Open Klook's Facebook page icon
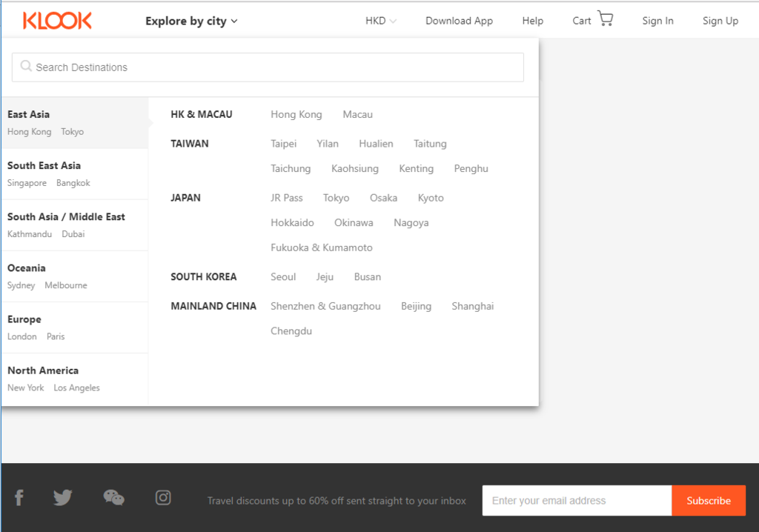This screenshot has width=759, height=532. click(x=19, y=498)
